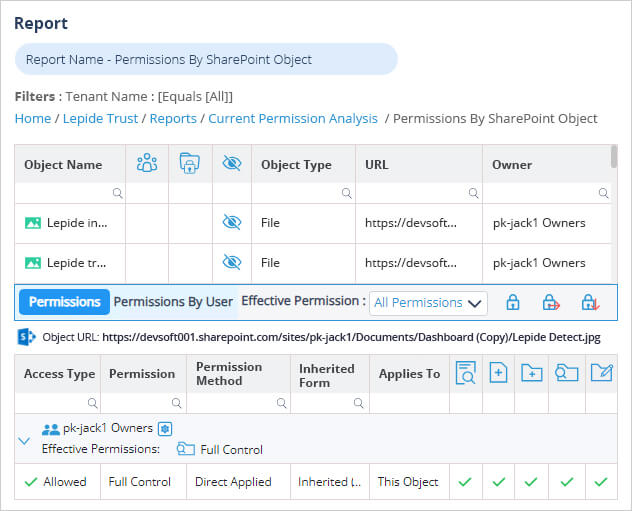The height and width of the screenshot is (511, 632).
Task: Go to Home breadcrumb link
Action: (33, 118)
